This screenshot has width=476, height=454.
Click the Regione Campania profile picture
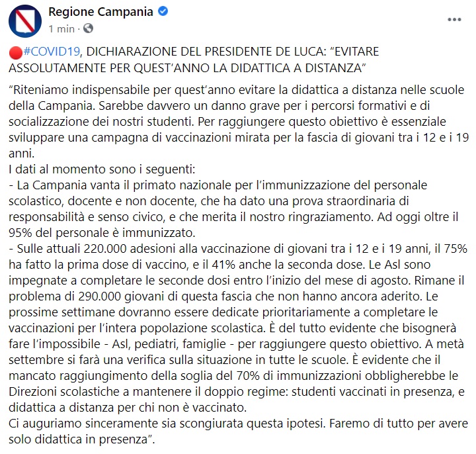[24, 20]
